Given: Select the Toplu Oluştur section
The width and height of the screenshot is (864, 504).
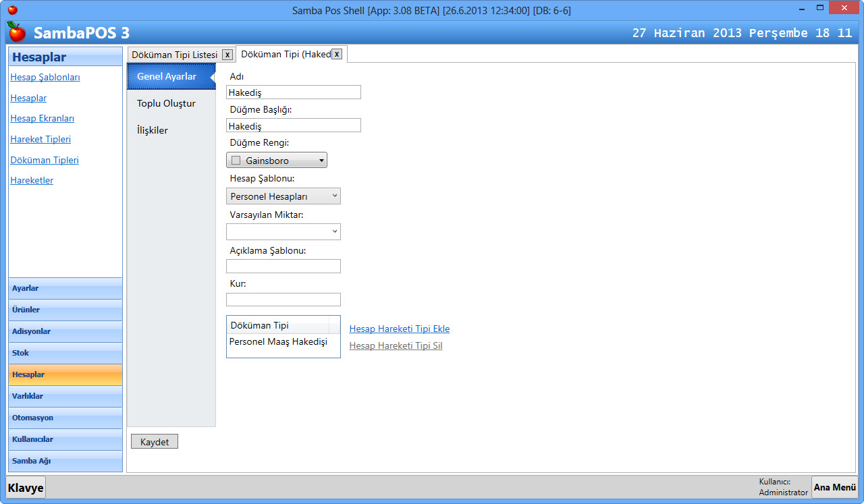Looking at the screenshot, I should pyautogui.click(x=166, y=103).
